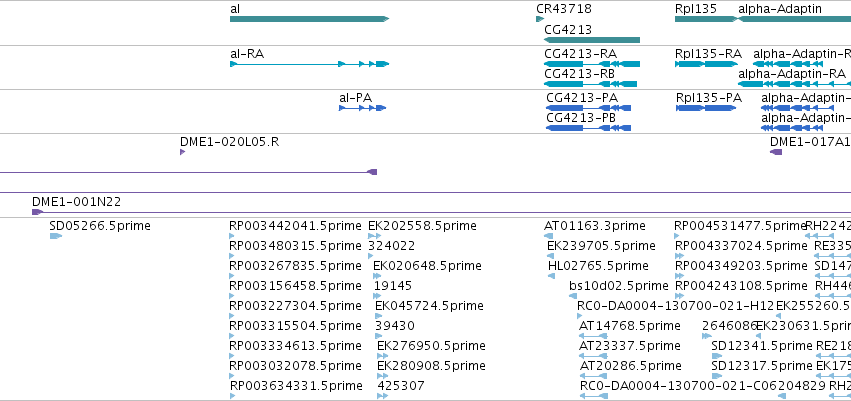The width and height of the screenshot is (851, 401).
Task: Click the RpI135 gene feature
Action: 706,19
